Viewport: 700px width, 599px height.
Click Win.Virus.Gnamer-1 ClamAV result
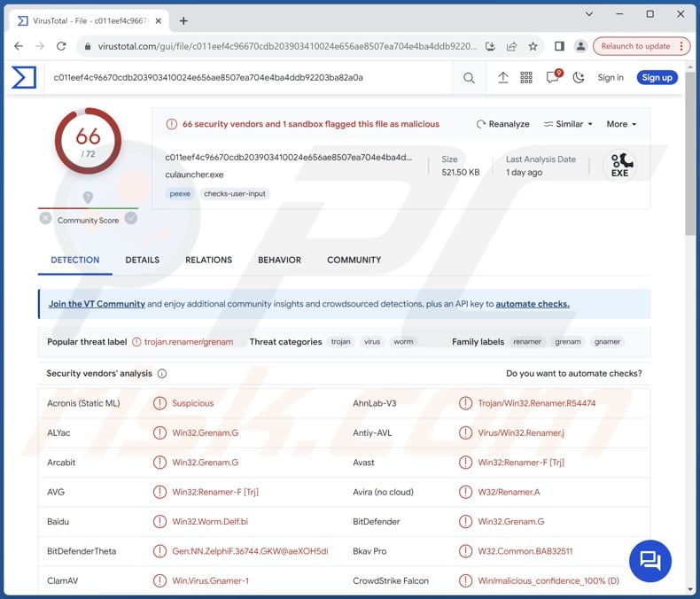tap(210, 580)
